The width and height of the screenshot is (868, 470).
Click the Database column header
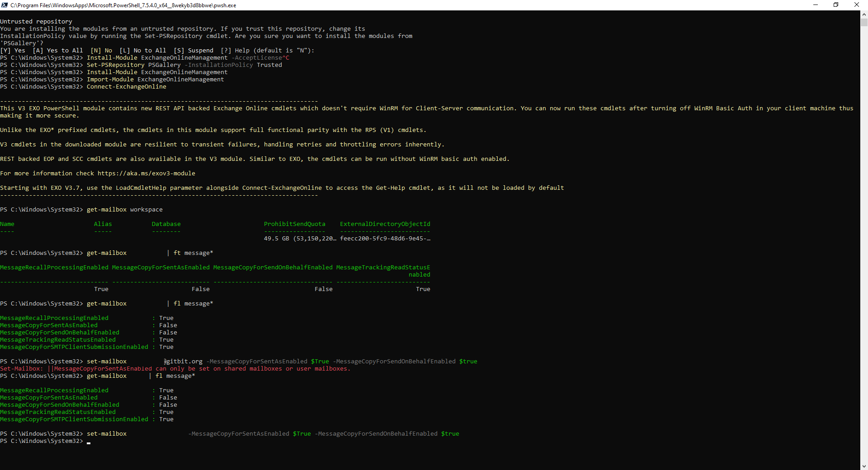click(166, 224)
